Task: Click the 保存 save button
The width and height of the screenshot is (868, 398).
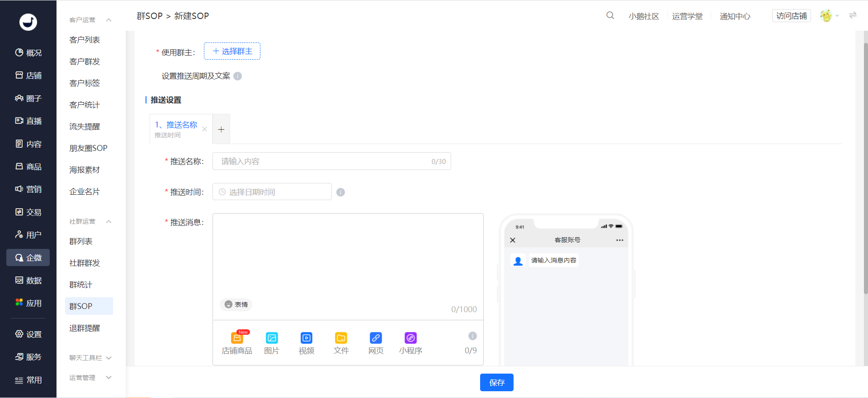Action: pyautogui.click(x=496, y=382)
